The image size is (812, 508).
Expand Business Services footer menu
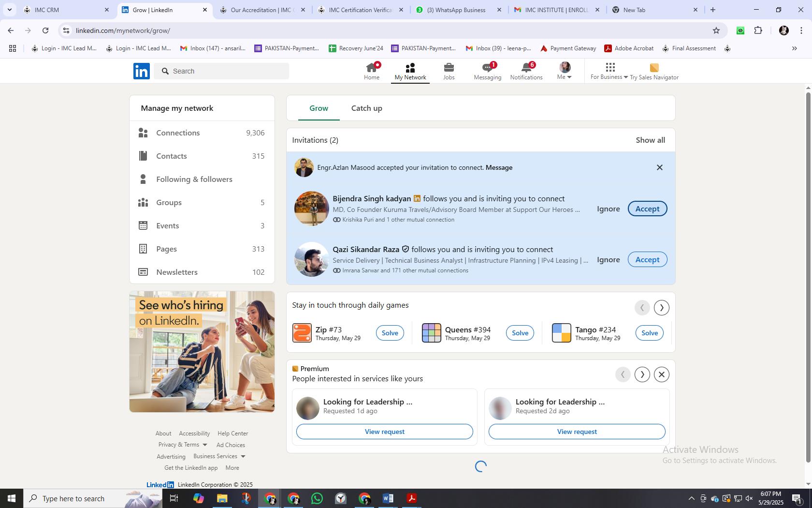pyautogui.click(x=219, y=456)
